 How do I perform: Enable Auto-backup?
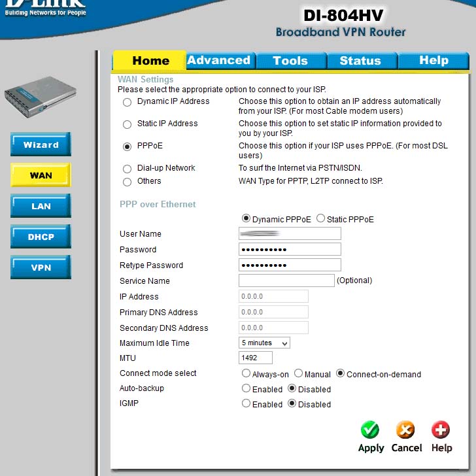point(246,388)
